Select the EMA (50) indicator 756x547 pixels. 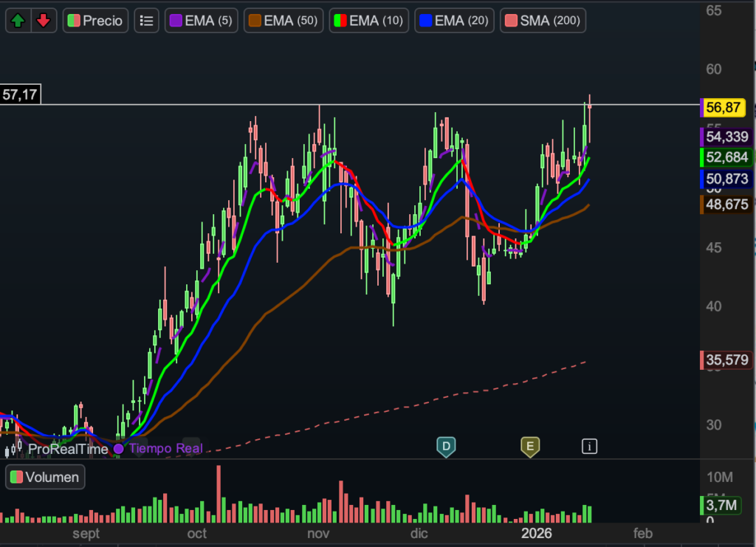(x=283, y=21)
